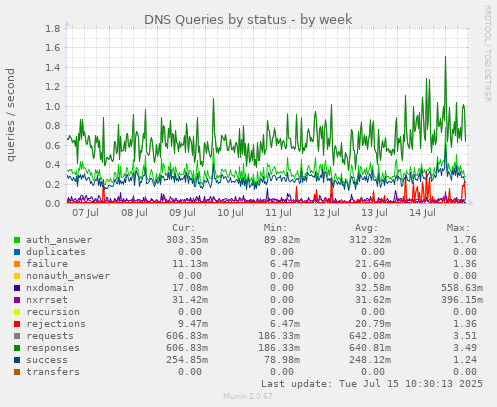Click the responses dark green legend swatch
This screenshot has height=407, width=497.
click(17, 348)
